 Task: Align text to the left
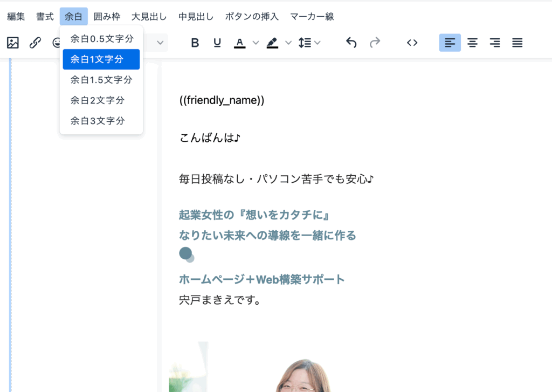click(450, 43)
